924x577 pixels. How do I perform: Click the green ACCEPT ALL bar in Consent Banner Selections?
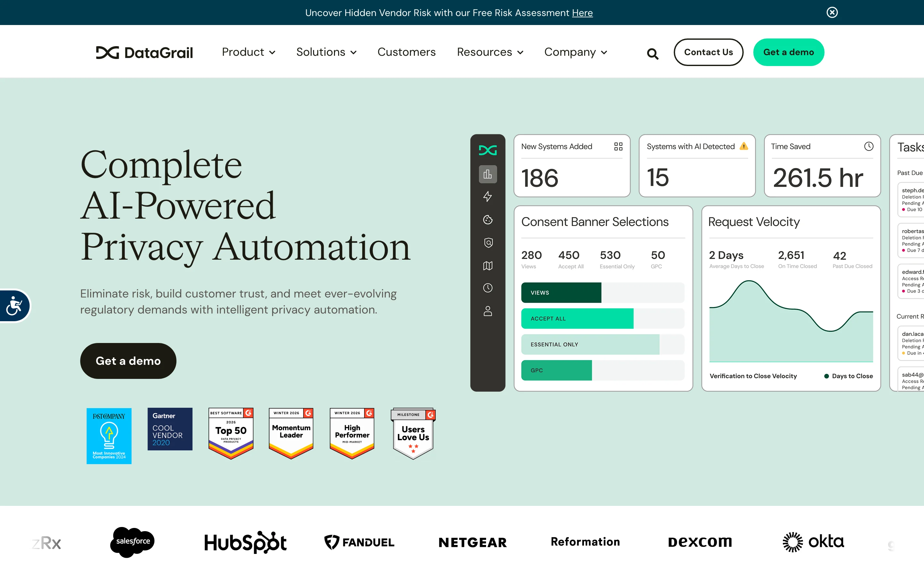pyautogui.click(x=577, y=318)
